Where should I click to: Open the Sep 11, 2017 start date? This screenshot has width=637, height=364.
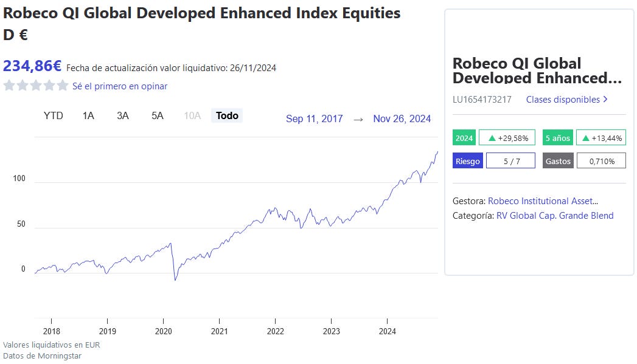pos(315,119)
